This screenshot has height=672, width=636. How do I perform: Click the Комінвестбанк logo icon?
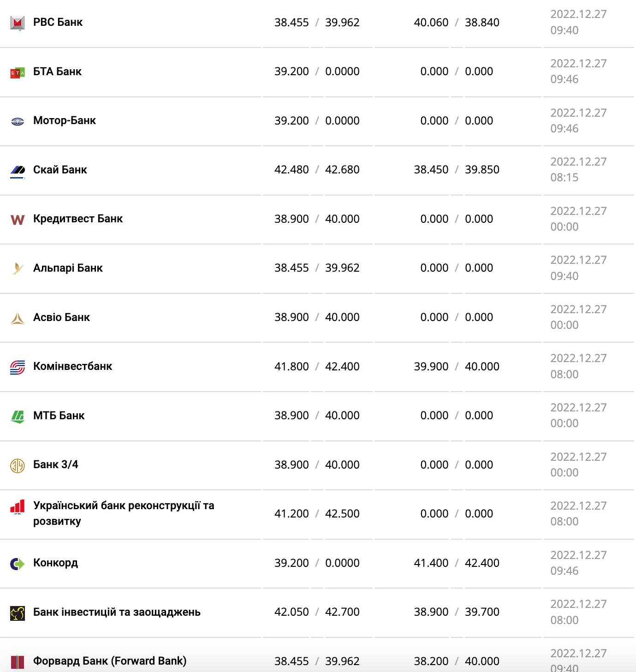[18, 367]
